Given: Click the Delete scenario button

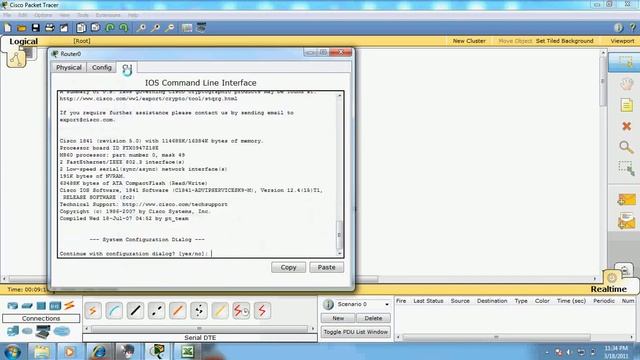Looking at the screenshot, I should pos(373,318).
